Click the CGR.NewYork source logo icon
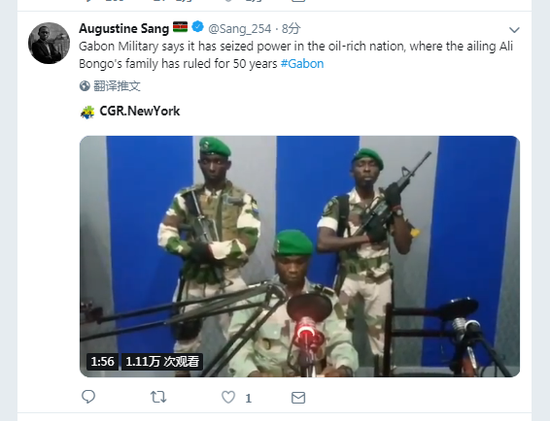 (x=87, y=112)
